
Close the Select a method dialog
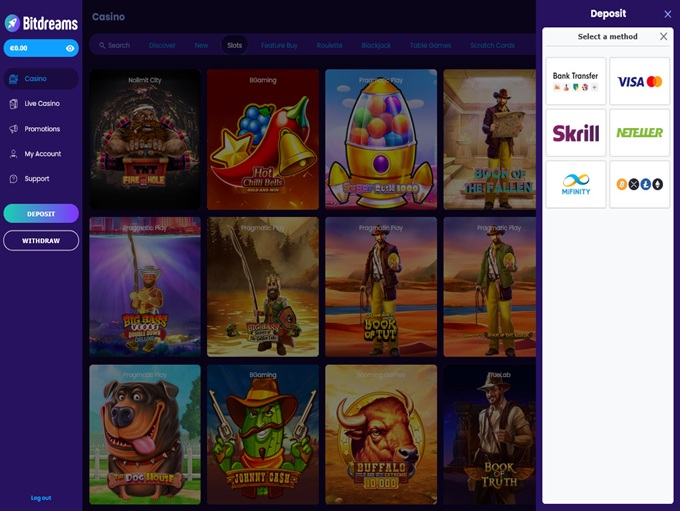point(663,36)
